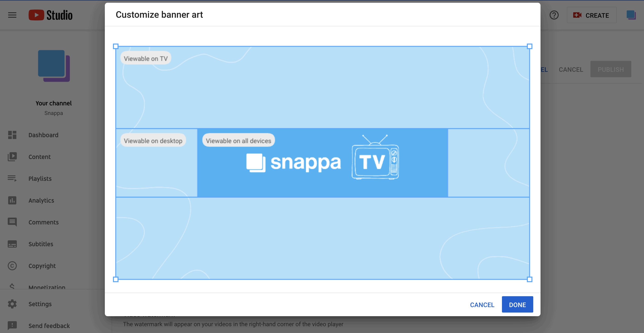Click the help question mark icon

554,15
